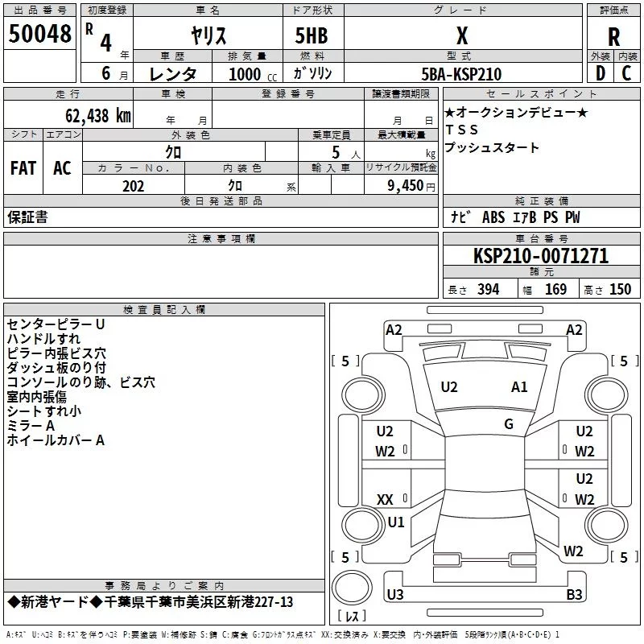Select the PW equipment entry
644x644 pixels.
(572, 217)
